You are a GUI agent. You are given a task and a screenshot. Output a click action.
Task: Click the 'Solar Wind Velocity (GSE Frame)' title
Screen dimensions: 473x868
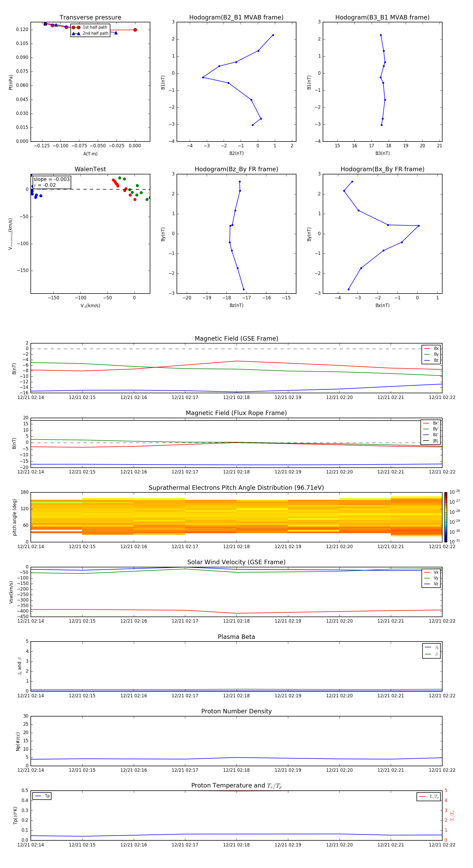[236, 562]
